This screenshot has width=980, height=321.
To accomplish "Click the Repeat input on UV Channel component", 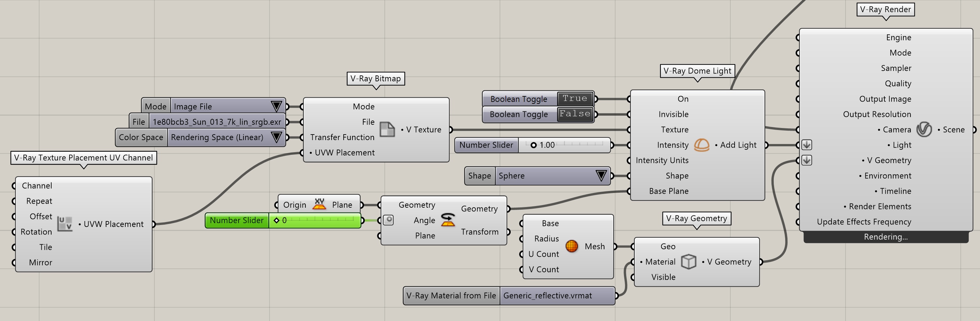I will click(39, 201).
